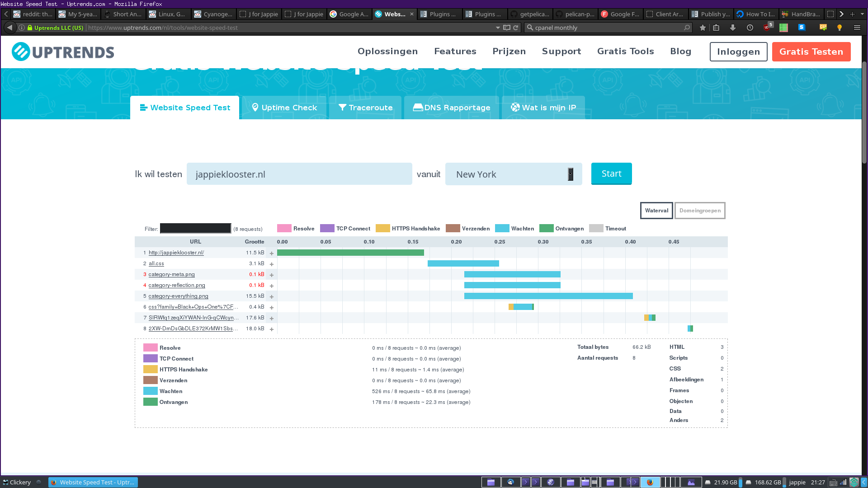The height and width of the screenshot is (488, 868).
Task: Click the blue S extension icon
Action: click(x=802, y=28)
